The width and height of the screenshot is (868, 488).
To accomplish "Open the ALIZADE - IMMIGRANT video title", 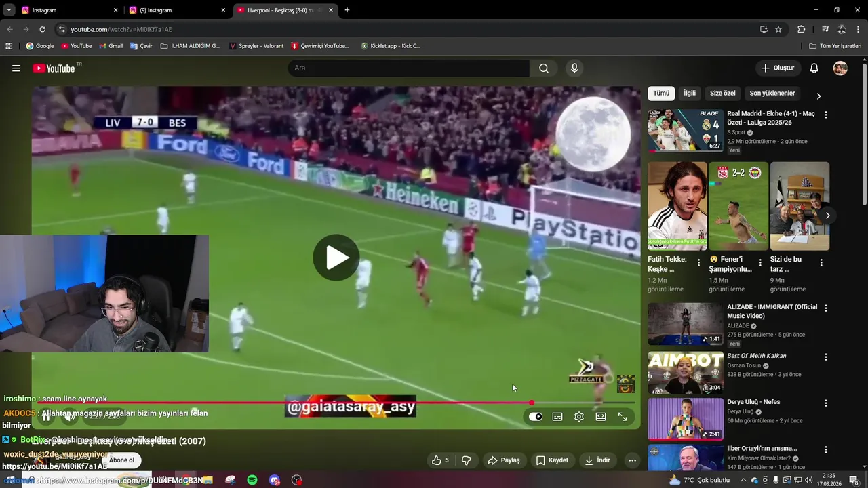I will click(772, 312).
